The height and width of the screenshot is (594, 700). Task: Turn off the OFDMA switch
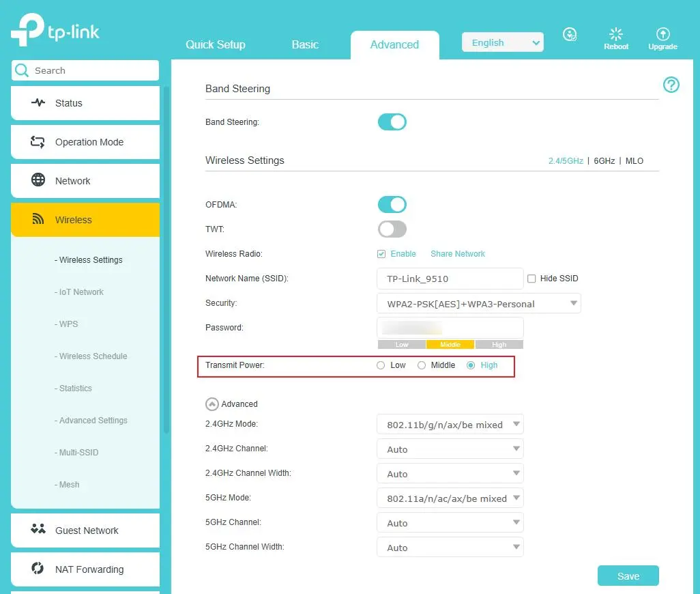click(x=392, y=205)
